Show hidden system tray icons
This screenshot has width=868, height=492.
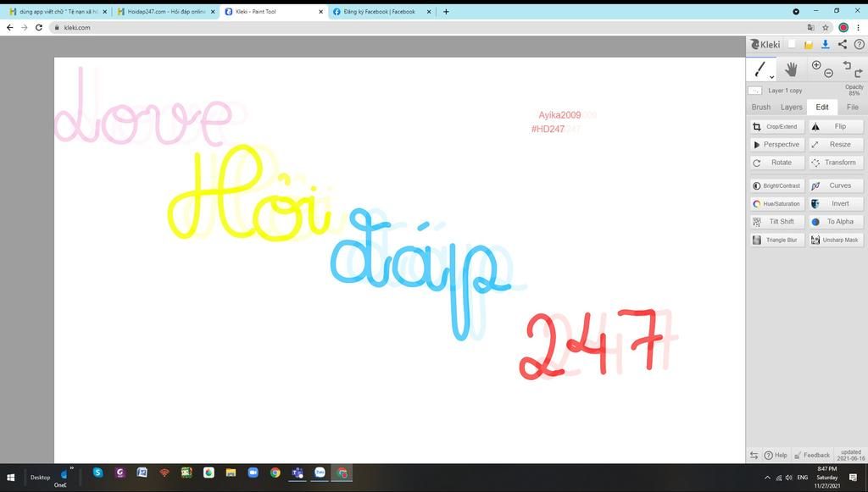(x=767, y=478)
